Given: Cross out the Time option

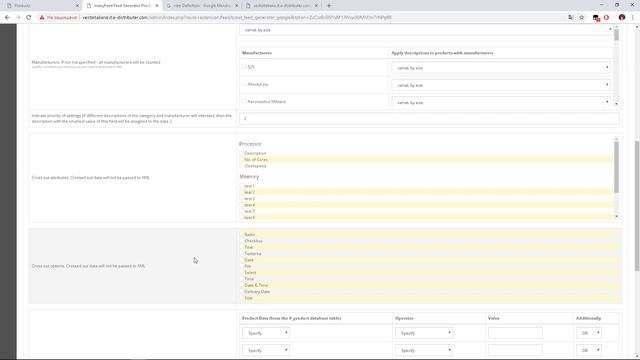Looking at the screenshot, I should pos(242,279).
